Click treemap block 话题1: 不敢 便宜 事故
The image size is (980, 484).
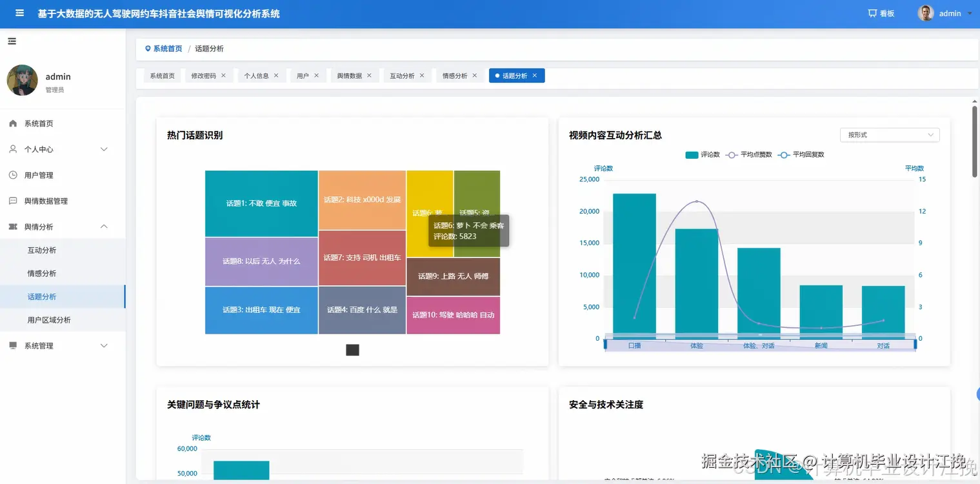[261, 203]
